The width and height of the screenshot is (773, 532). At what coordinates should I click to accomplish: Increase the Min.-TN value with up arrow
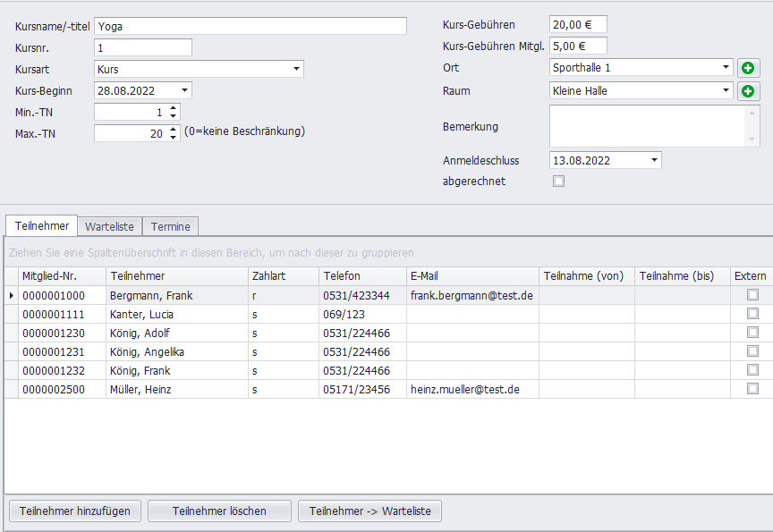tap(174, 108)
